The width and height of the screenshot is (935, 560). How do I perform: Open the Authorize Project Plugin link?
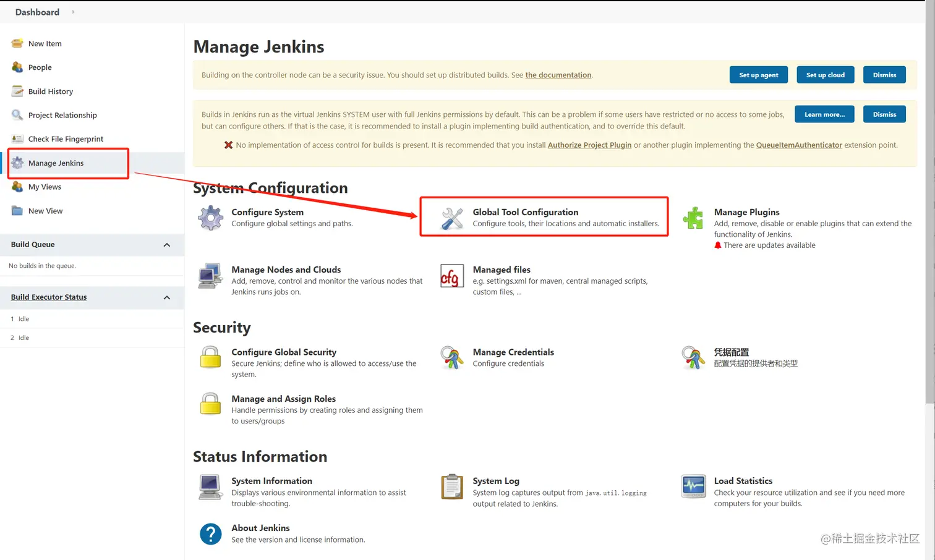[x=589, y=145]
